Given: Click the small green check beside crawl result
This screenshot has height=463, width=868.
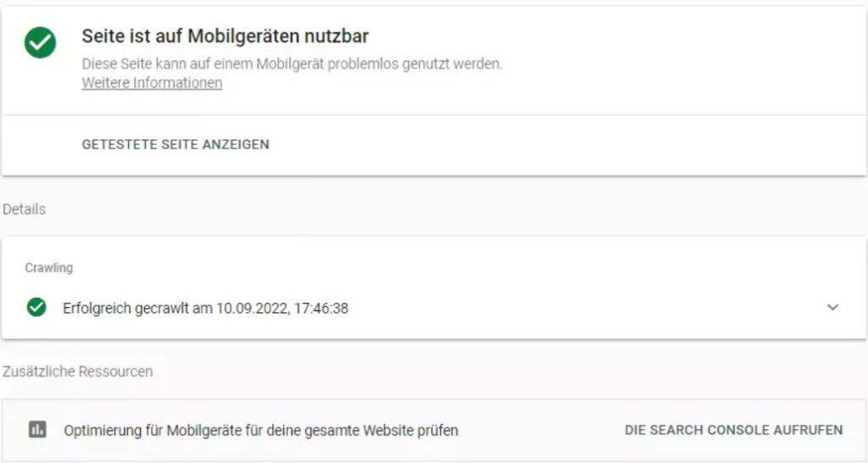Looking at the screenshot, I should tap(36, 307).
